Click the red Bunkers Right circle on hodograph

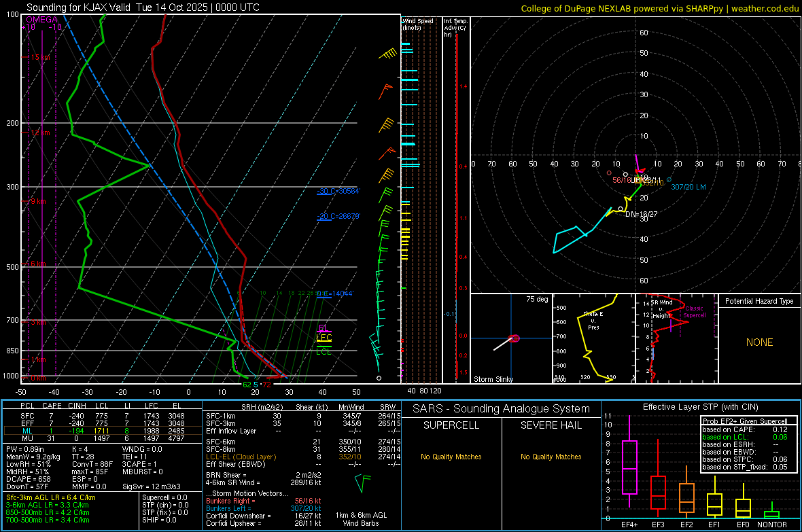tap(609, 173)
